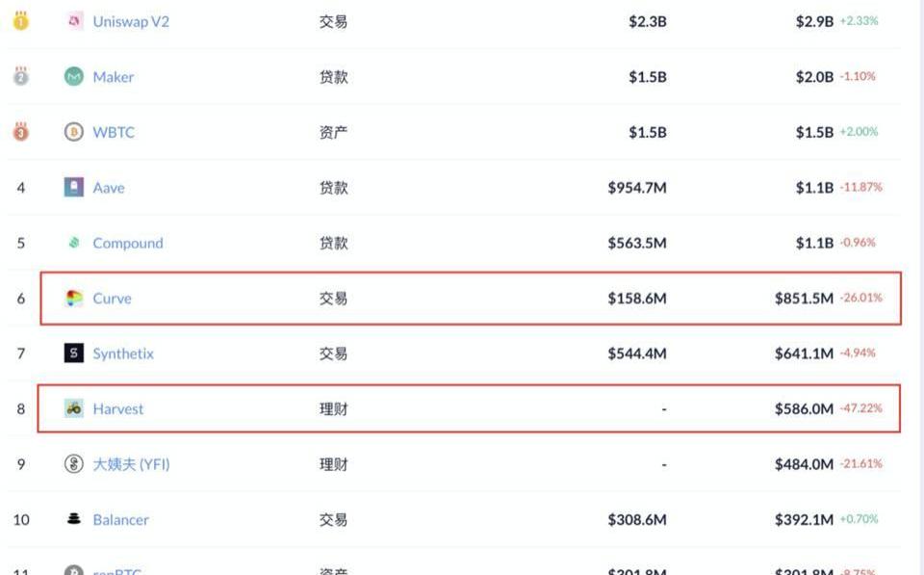This screenshot has height=575, width=924.
Task: Open the Harvest project link
Action: pyautogui.click(x=117, y=408)
